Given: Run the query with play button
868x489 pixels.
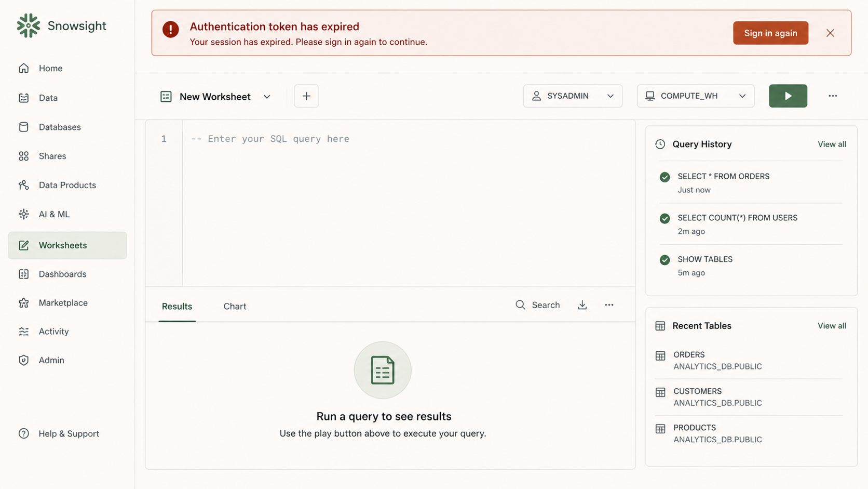Looking at the screenshot, I should tap(788, 96).
